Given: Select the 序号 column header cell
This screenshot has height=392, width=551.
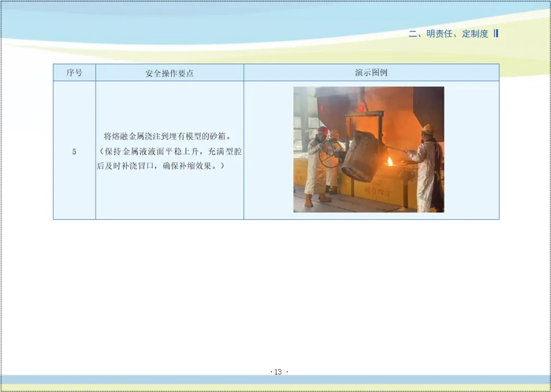Looking at the screenshot, I should [x=74, y=73].
